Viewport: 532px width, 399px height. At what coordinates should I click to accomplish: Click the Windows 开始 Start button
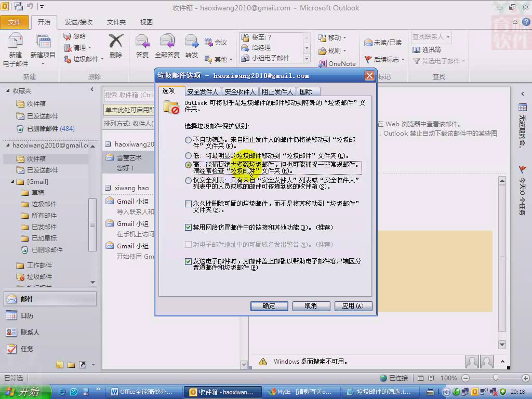click(25, 392)
